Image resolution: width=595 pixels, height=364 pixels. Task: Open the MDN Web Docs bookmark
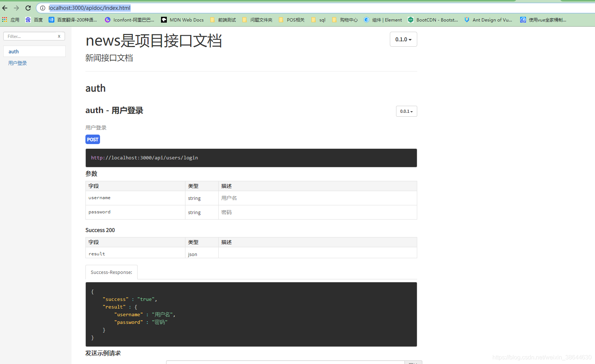click(183, 20)
